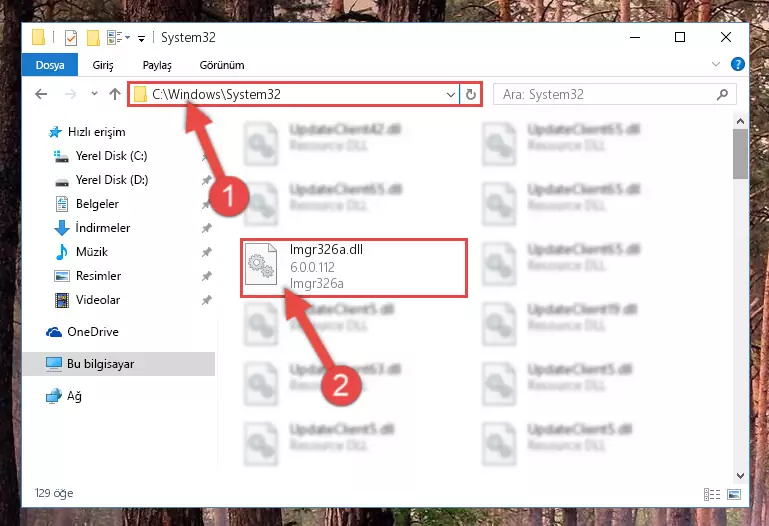Image resolution: width=769 pixels, height=526 pixels.
Task: Open the Dosya menu tab
Action: click(x=50, y=65)
